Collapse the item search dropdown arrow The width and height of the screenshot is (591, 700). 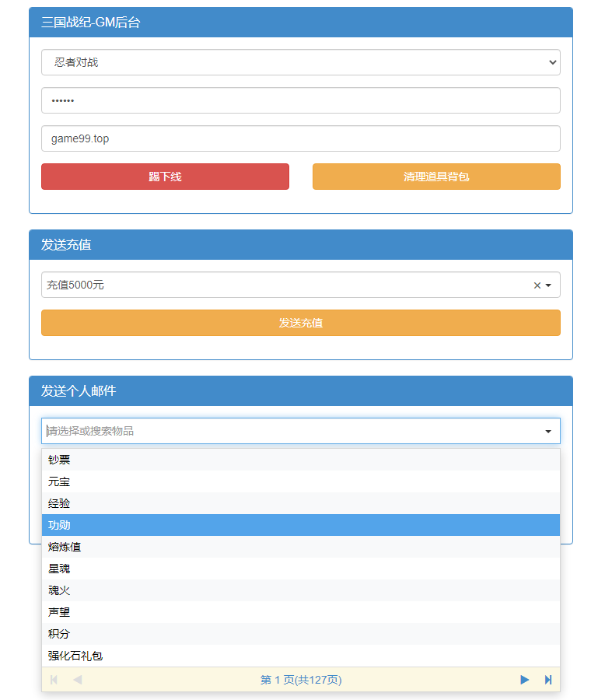coord(548,432)
